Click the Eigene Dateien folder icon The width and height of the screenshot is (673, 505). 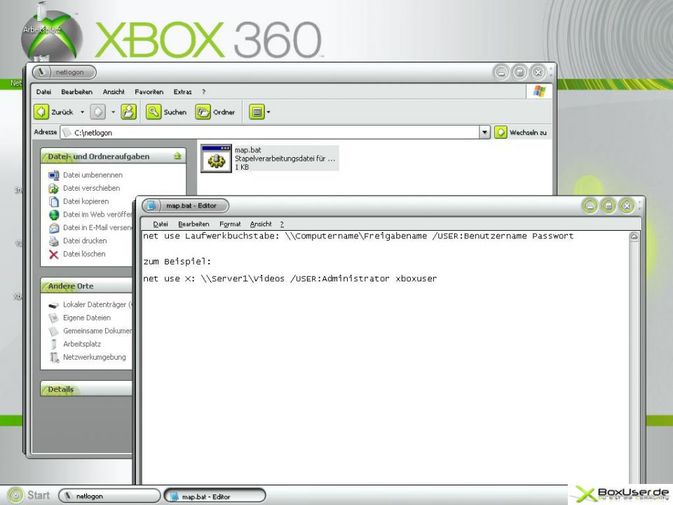click(54, 318)
